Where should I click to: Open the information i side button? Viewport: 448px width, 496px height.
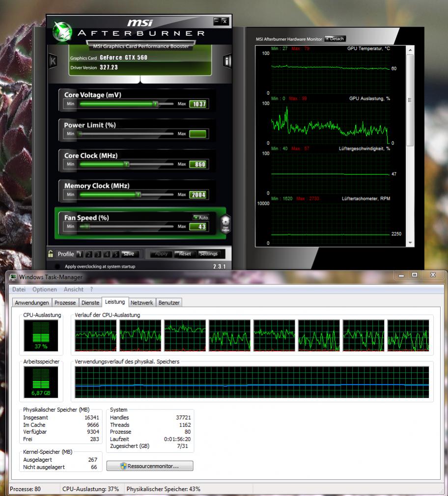coord(227,61)
